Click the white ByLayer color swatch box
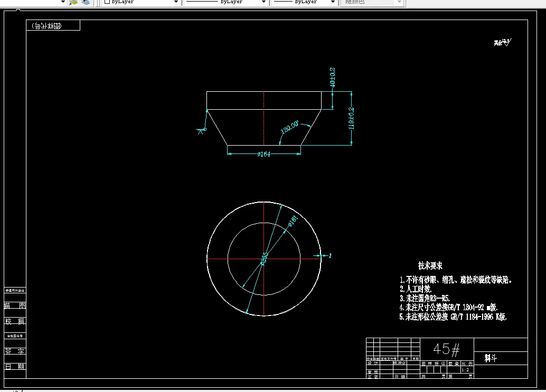Screen dimensions: 546x392 pyautogui.click(x=107, y=2)
